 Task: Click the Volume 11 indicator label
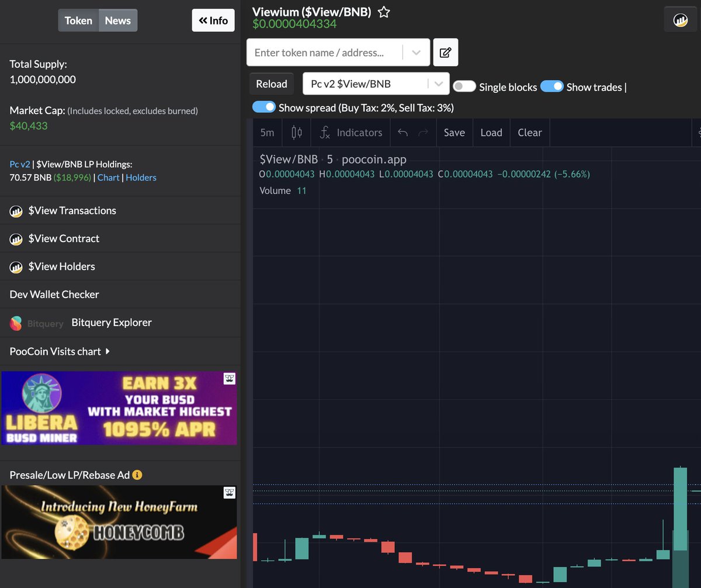point(283,191)
